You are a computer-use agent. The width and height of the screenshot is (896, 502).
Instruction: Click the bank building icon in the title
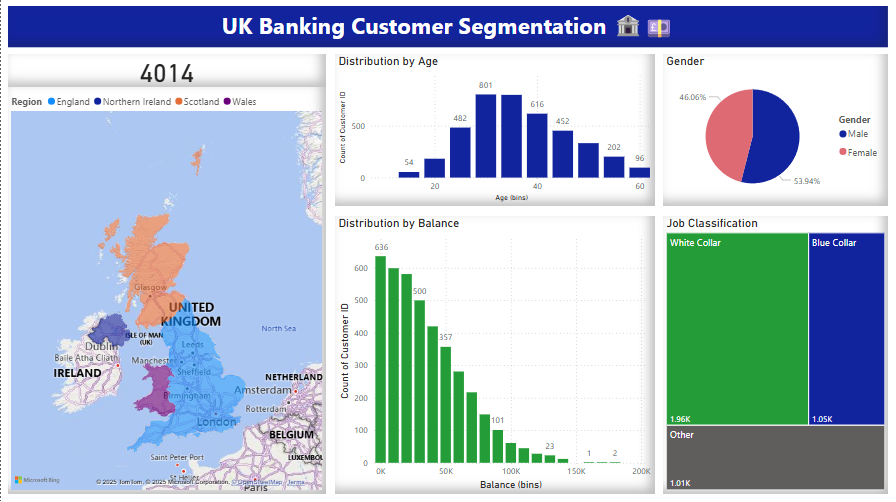[628, 26]
